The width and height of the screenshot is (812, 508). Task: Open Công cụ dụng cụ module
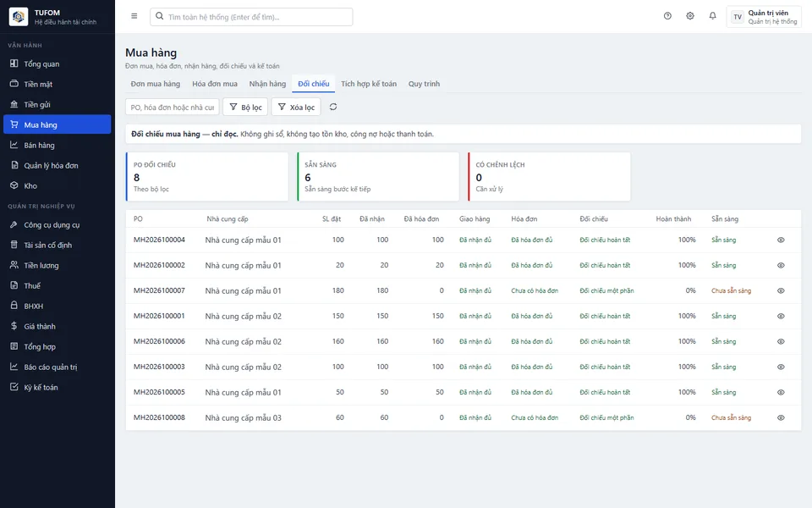[x=57, y=225]
